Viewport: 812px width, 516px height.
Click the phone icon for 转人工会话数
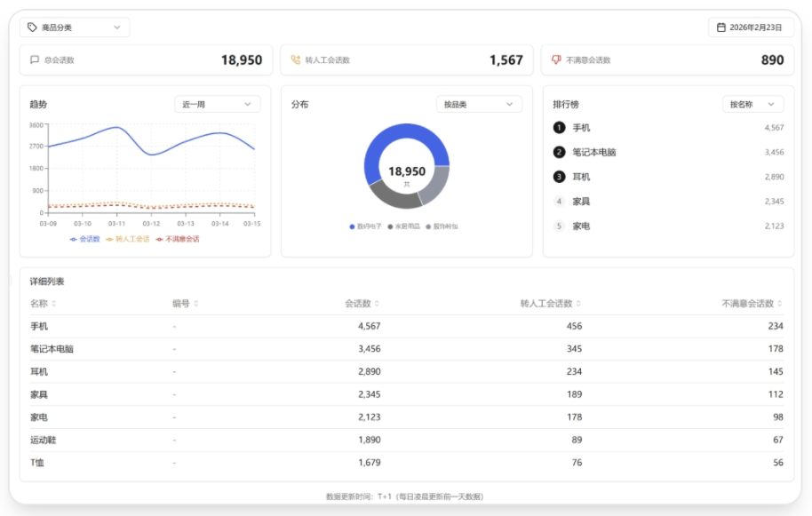(x=296, y=60)
